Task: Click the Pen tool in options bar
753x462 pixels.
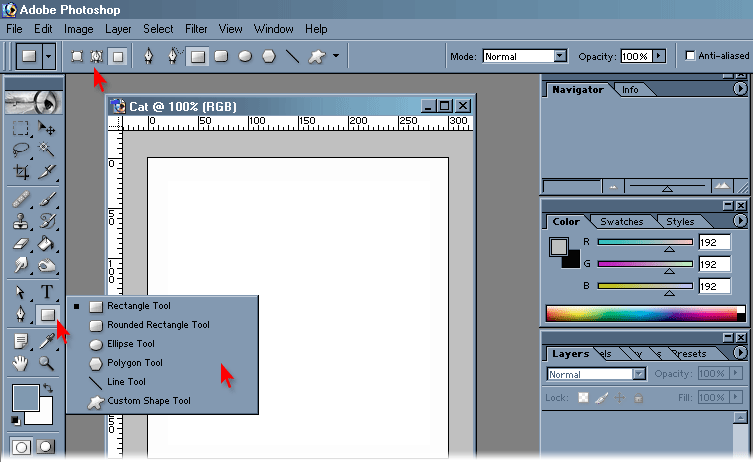Action: [x=149, y=57]
